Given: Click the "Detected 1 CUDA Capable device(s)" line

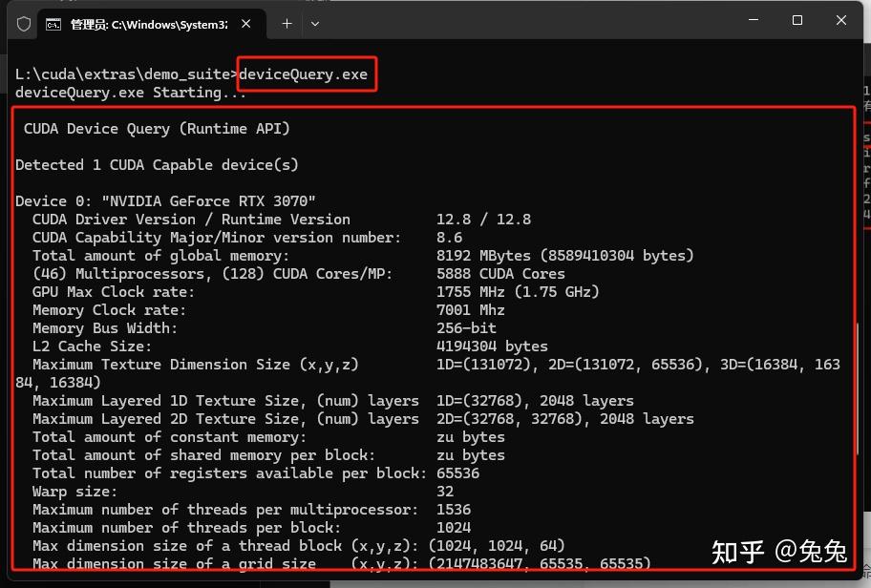Looking at the screenshot, I should pyautogui.click(x=157, y=165).
